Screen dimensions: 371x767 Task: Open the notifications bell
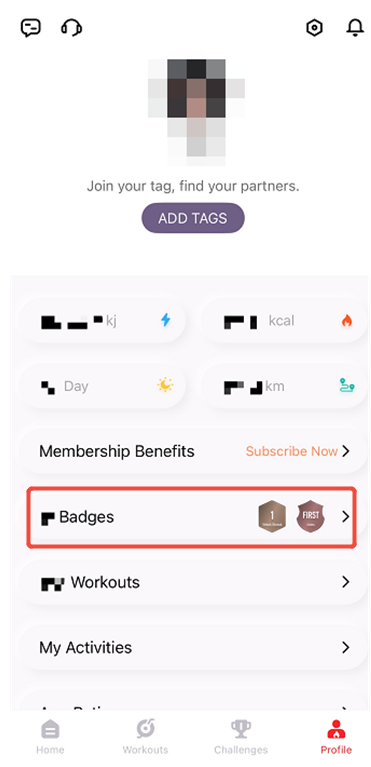tap(355, 28)
